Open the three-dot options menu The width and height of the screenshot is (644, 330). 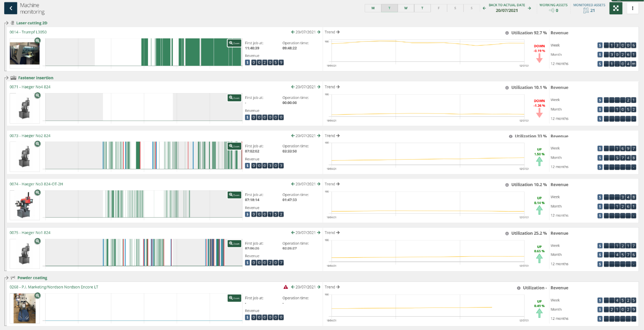point(632,8)
